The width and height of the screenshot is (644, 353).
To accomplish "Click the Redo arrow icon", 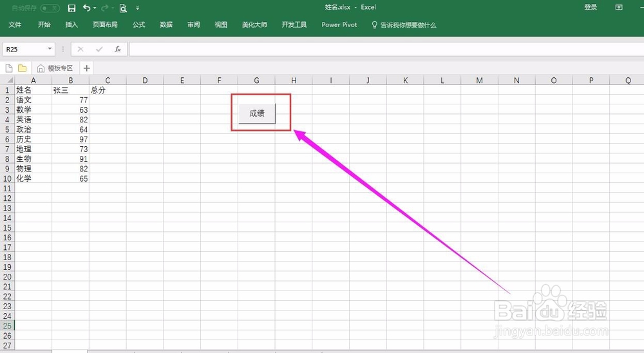I will pyautogui.click(x=105, y=8).
